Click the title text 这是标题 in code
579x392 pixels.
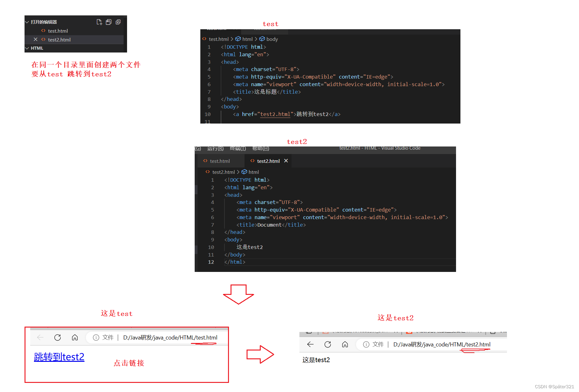[x=265, y=92]
